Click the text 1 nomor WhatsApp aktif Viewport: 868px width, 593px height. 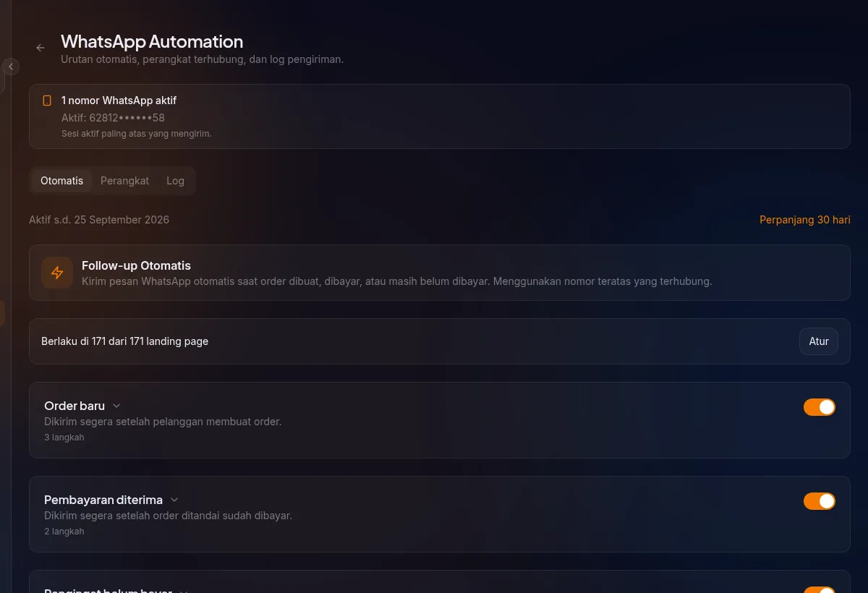coord(119,101)
